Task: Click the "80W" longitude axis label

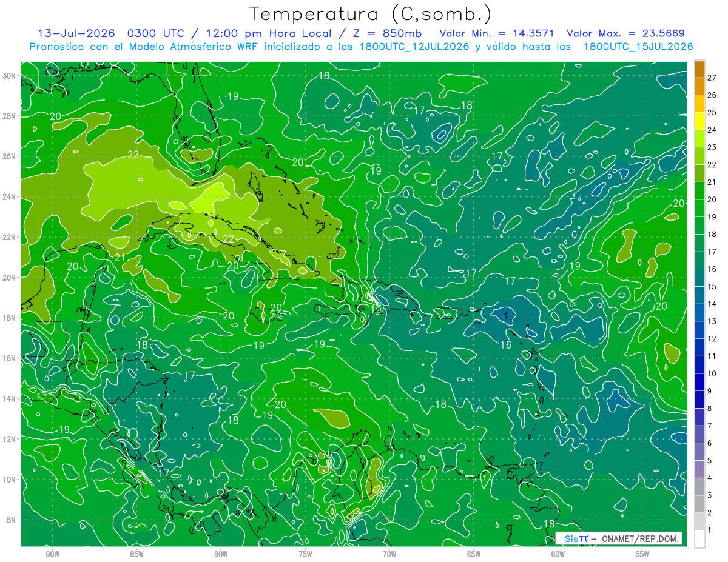Action: pos(221,554)
